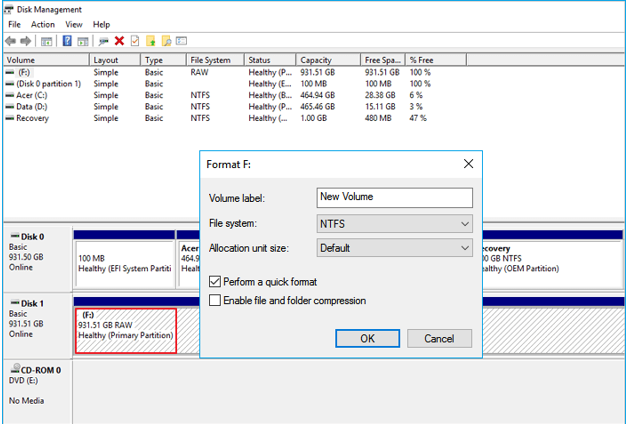Click the Cancel button in Format dialog
The width and height of the screenshot is (627, 424).
(439, 338)
